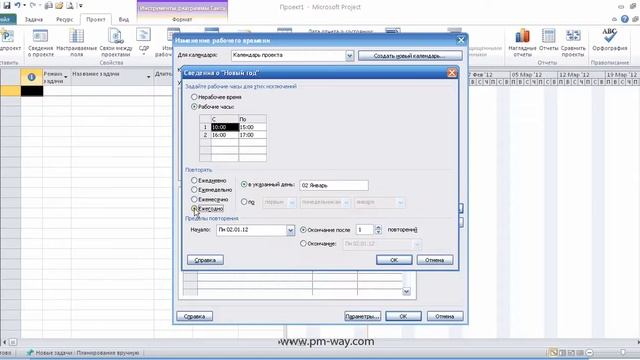Choose the Ежегодно recurrence option
The width and height of the screenshot is (640, 360).
[x=194, y=209]
